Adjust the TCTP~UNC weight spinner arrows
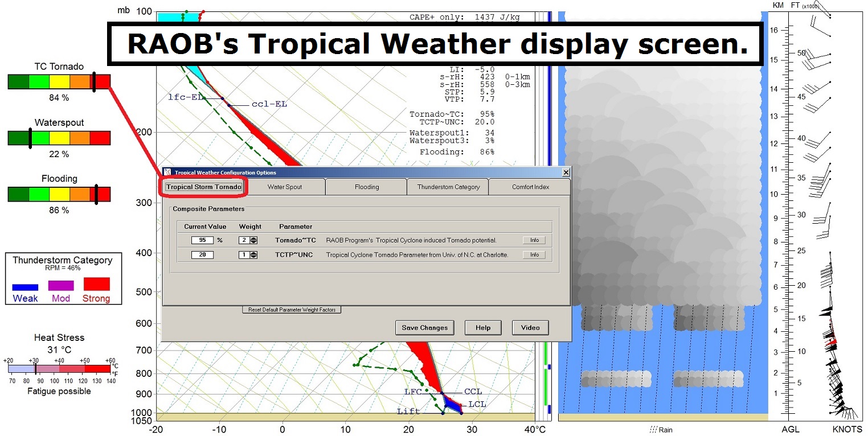The width and height of the screenshot is (868, 436). click(x=253, y=254)
